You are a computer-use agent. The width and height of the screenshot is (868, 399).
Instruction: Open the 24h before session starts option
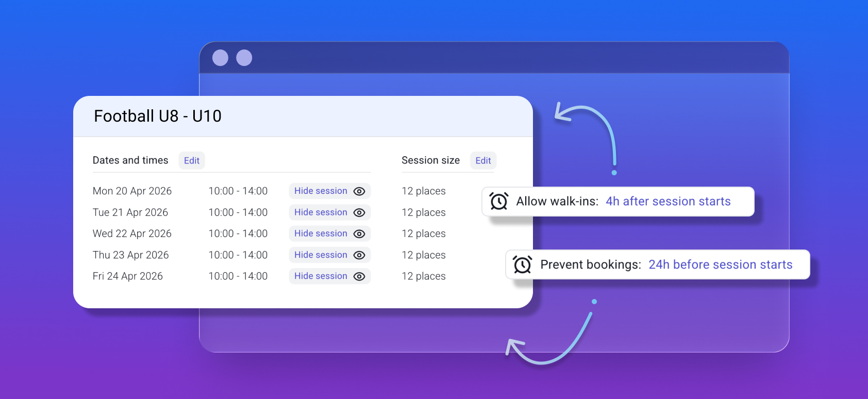[x=720, y=264]
